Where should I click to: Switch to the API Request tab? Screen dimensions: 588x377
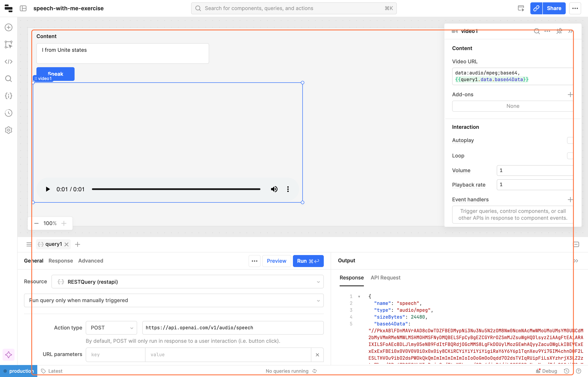385,278
